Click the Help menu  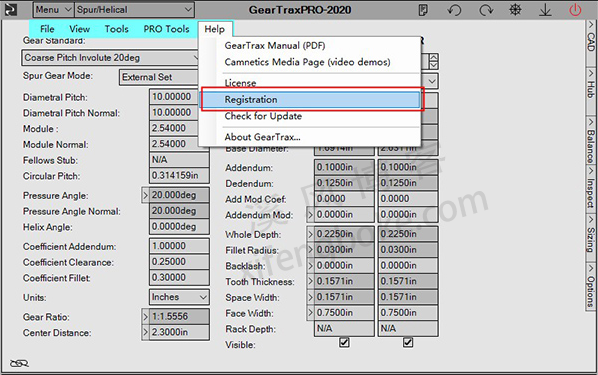pos(215,29)
